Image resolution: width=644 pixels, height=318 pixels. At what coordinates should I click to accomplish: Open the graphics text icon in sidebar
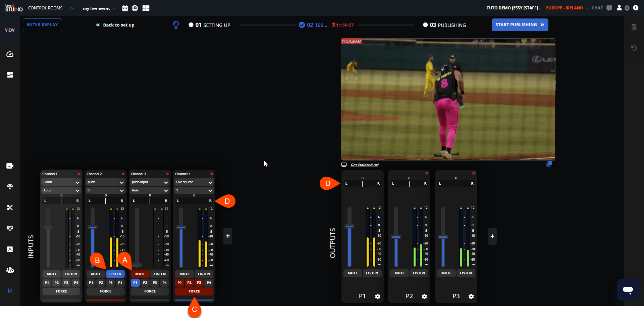coord(10,249)
